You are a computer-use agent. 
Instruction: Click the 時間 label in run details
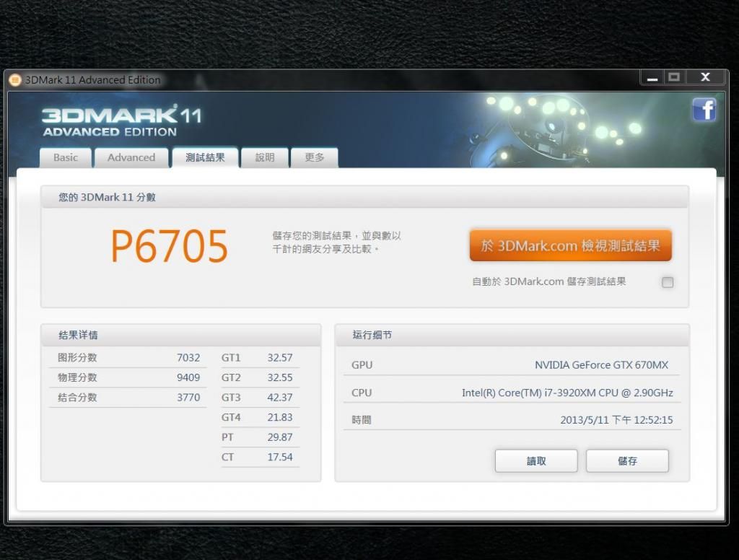tap(362, 420)
